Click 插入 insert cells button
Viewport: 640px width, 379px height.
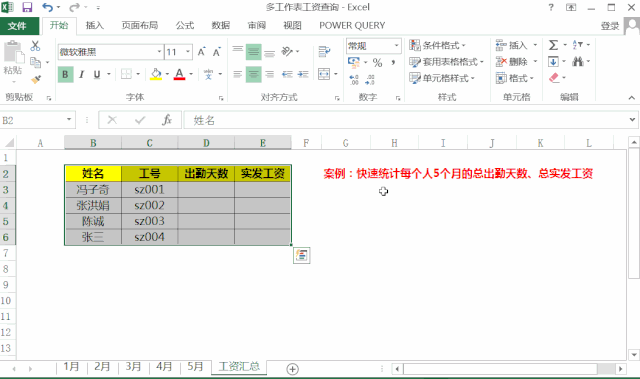click(x=512, y=45)
